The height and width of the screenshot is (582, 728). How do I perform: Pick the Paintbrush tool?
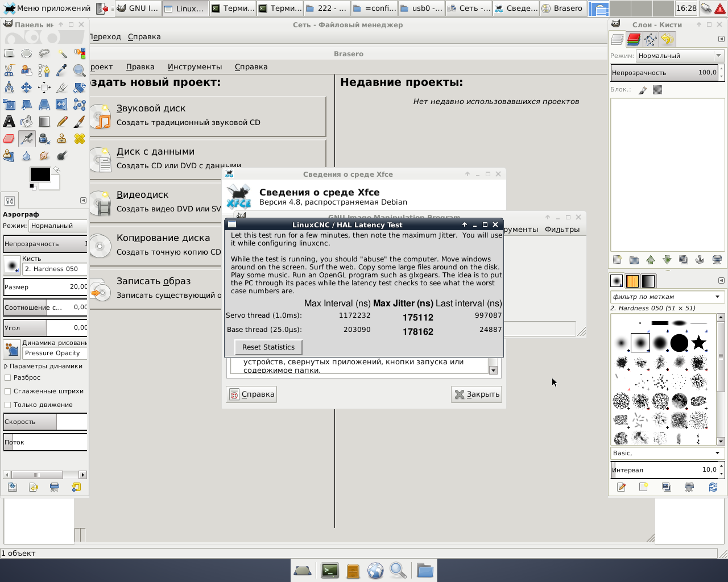point(80,122)
